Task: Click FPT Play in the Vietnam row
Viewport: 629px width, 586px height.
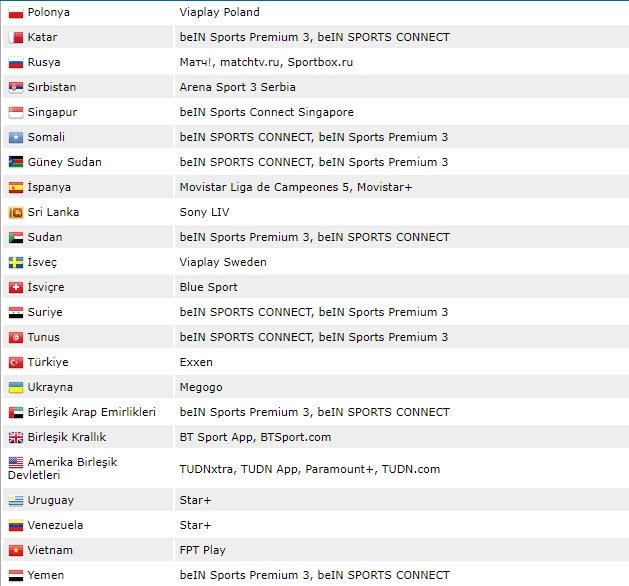Action: tap(202, 550)
